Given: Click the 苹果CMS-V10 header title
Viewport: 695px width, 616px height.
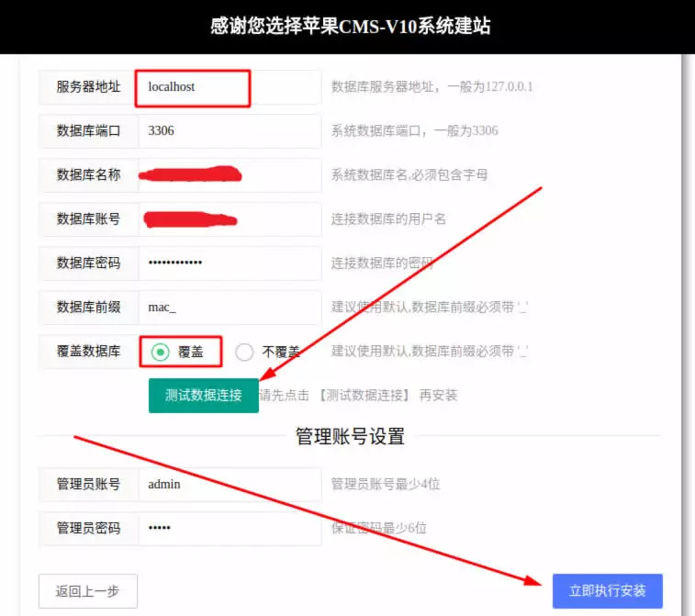Looking at the screenshot, I should click(350, 26).
